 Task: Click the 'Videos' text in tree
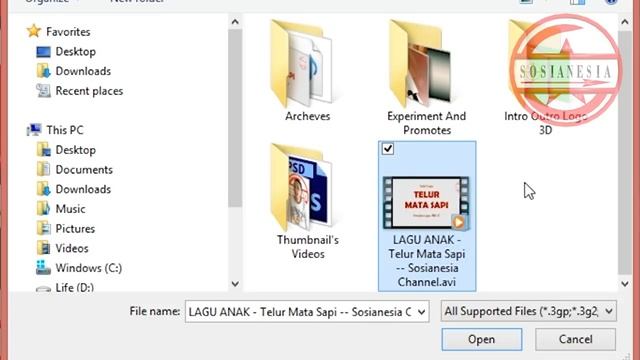pos(72,248)
